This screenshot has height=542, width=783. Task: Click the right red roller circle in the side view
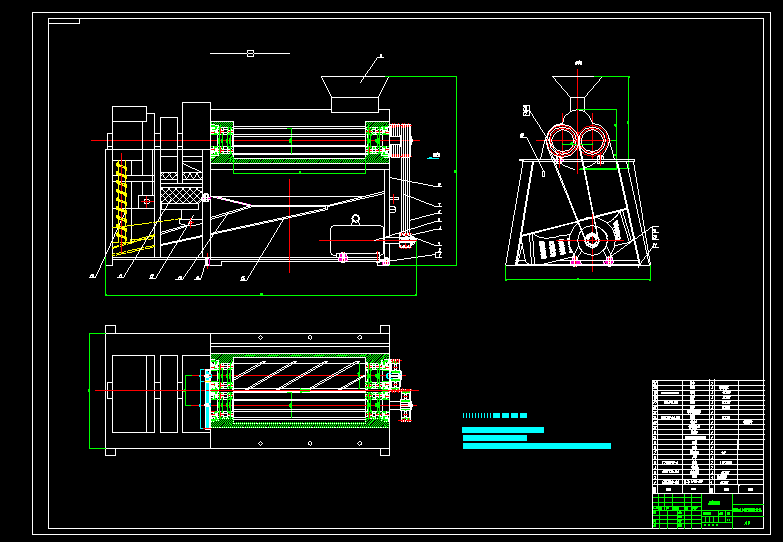(x=593, y=141)
